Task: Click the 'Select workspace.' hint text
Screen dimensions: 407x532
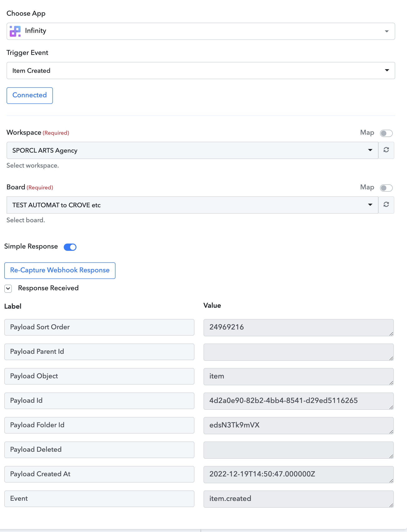Action: 33,165
